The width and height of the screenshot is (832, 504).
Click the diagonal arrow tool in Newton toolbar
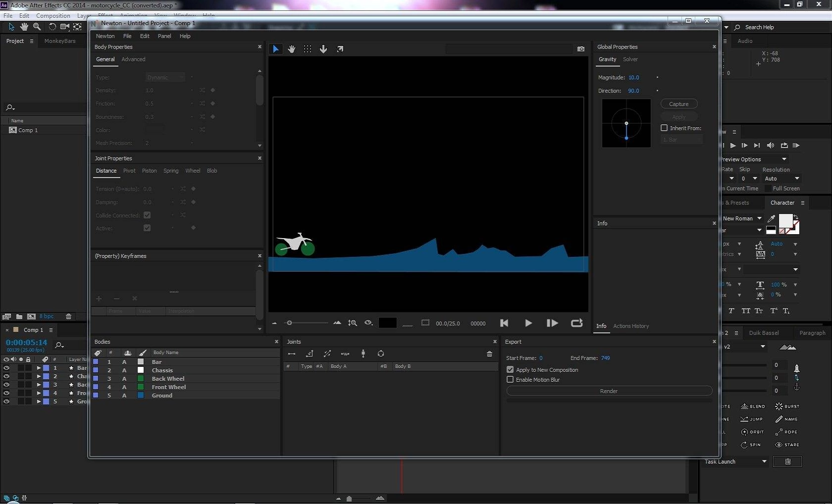(340, 49)
